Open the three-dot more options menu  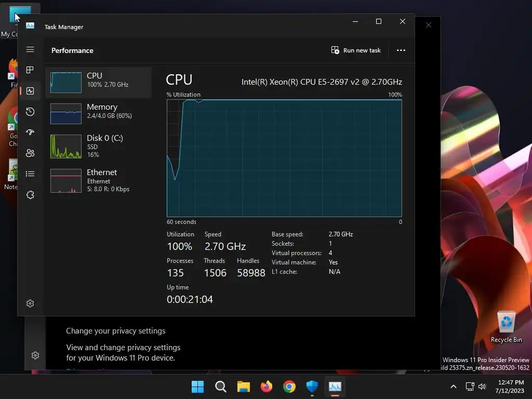(401, 50)
